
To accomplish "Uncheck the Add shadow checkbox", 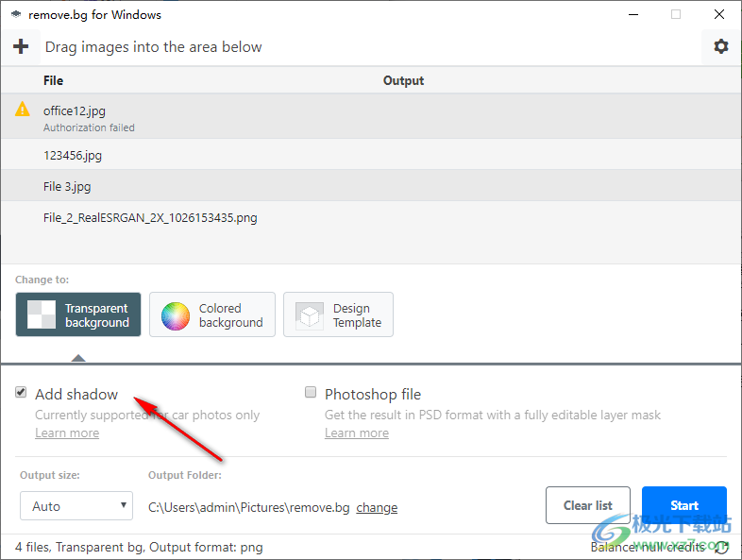I will point(21,393).
